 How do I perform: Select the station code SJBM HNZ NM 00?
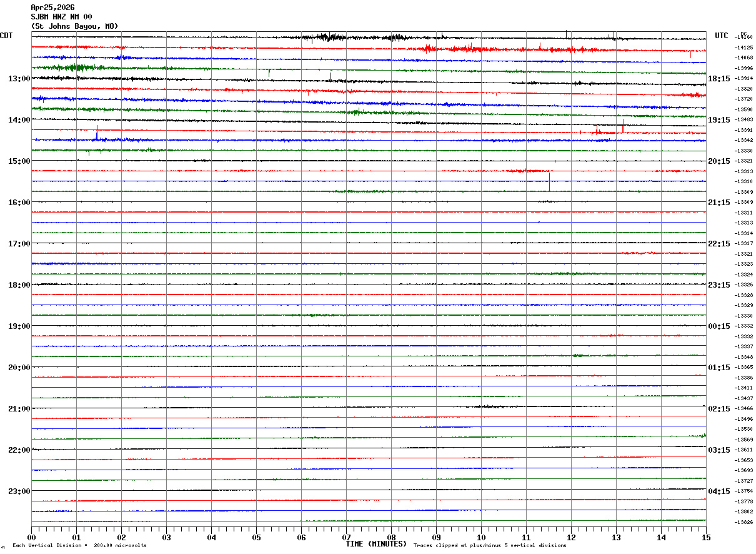pos(61,17)
